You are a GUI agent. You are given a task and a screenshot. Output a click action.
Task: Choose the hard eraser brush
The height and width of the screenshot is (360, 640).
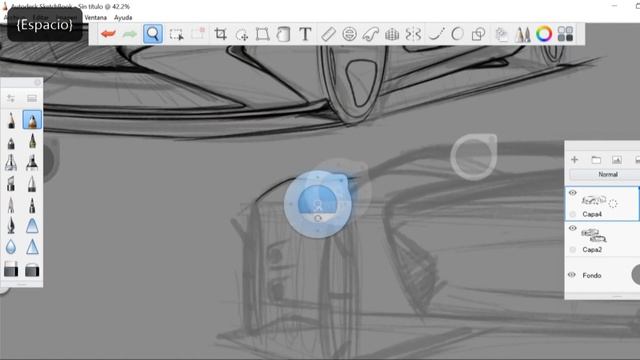click(11, 270)
